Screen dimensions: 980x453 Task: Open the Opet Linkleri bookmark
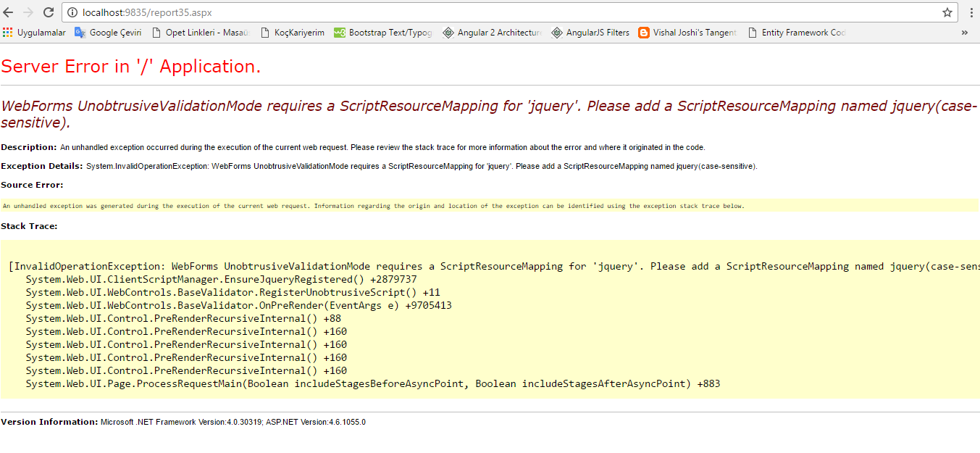(x=200, y=33)
